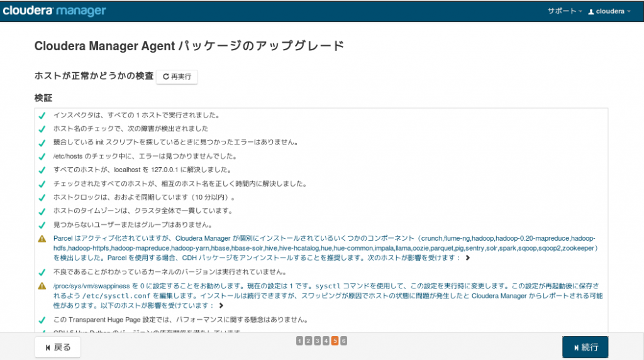Screen dimensions: 644x360
Task: Click checkmark beside localhost を 127.0.0.1 line
Action: (x=42, y=170)
